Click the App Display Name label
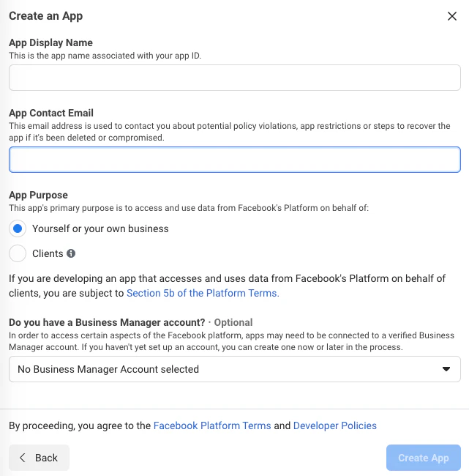The image size is (469, 476). (50, 43)
